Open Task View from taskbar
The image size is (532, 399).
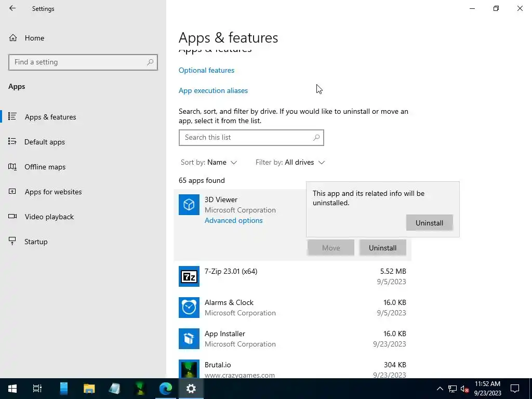click(37, 389)
